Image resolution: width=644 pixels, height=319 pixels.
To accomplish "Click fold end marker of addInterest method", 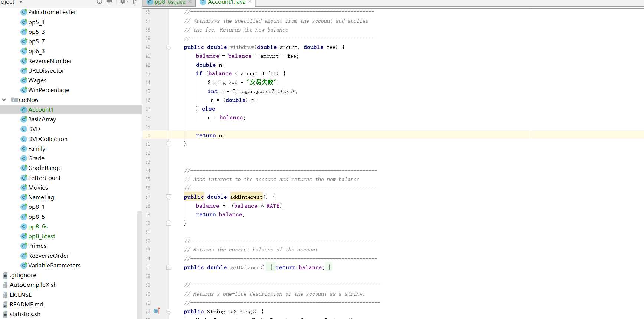I will (x=169, y=223).
